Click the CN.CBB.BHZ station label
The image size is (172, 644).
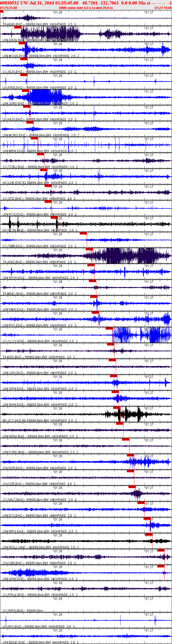tap(12, 563)
